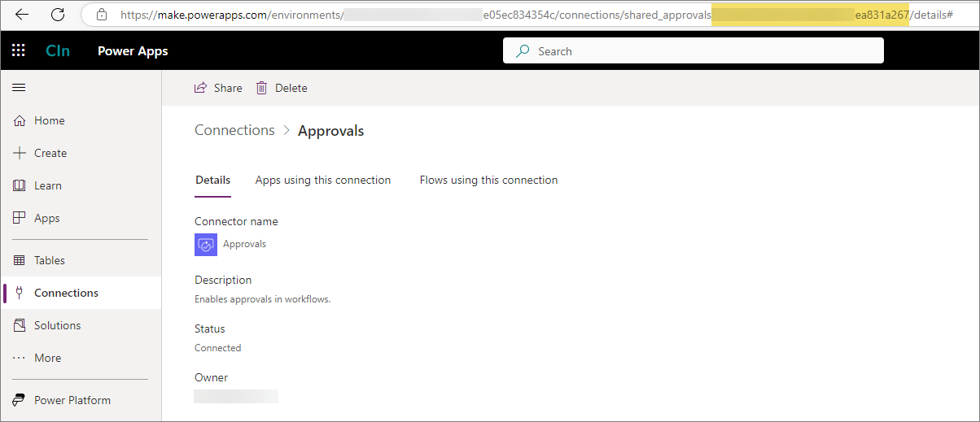Open Apps using this connection tab
Viewport: 980px width, 422px height.
pyautogui.click(x=323, y=181)
